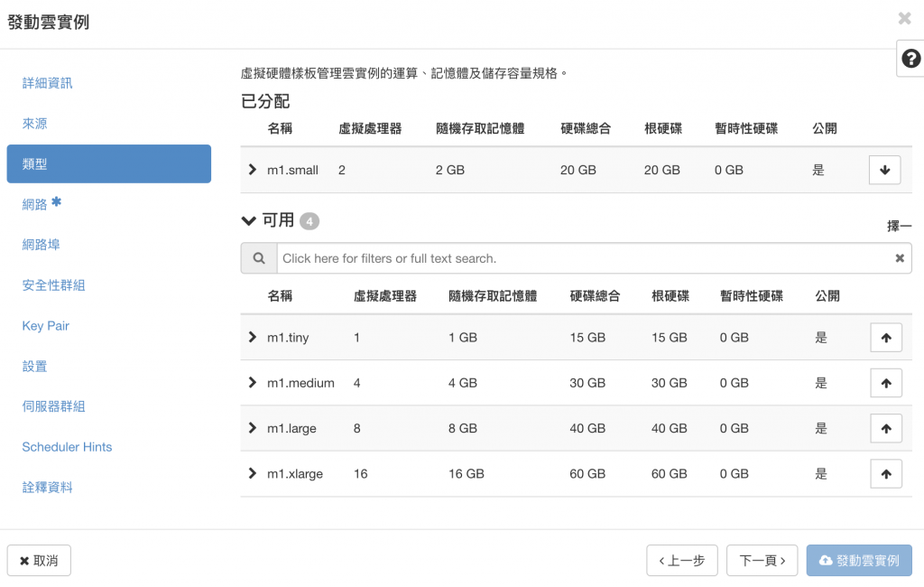This screenshot has height=587, width=924.
Task: Remove m1.small using the down arrow
Action: click(x=884, y=170)
